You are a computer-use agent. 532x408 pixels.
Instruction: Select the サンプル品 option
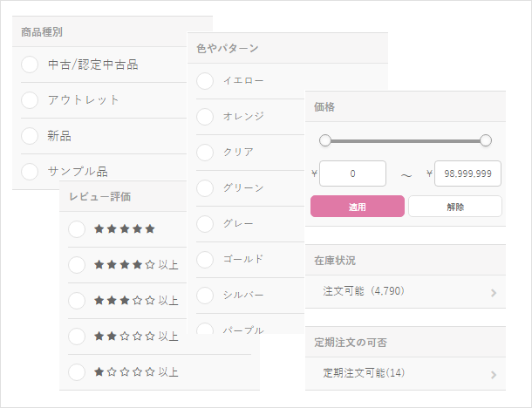[30, 171]
